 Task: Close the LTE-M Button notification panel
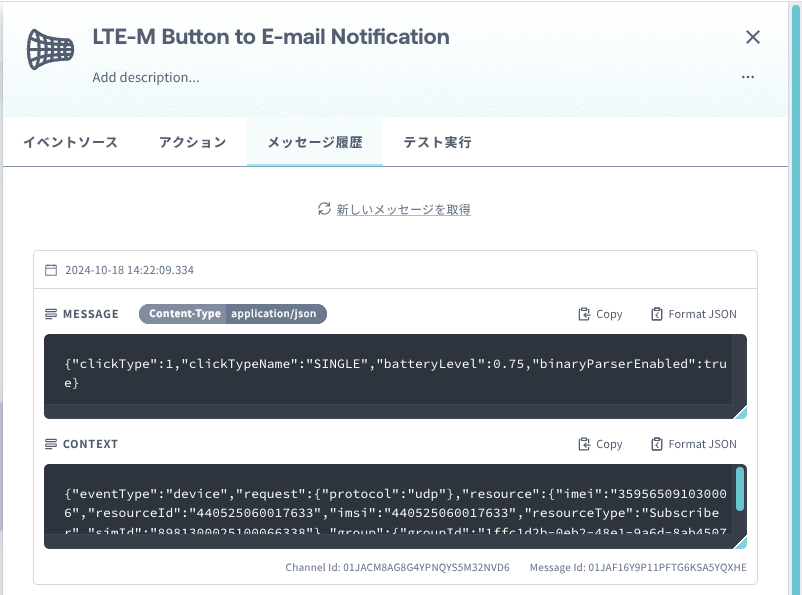[x=752, y=37]
